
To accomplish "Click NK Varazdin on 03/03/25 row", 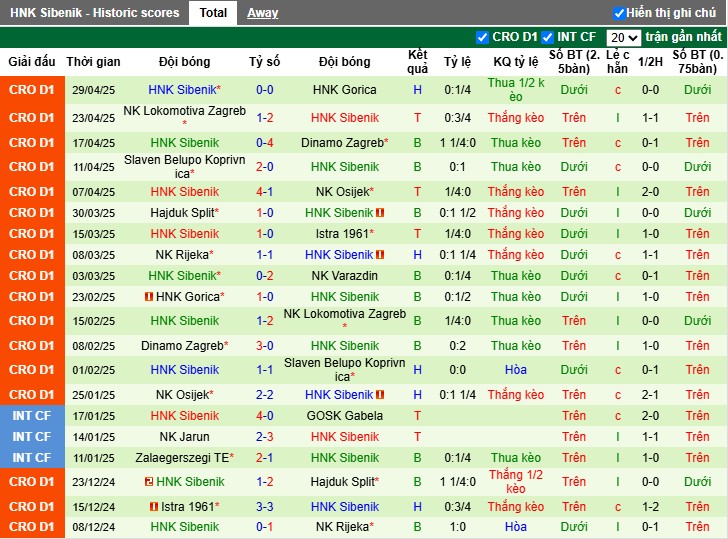I will coord(344,276).
